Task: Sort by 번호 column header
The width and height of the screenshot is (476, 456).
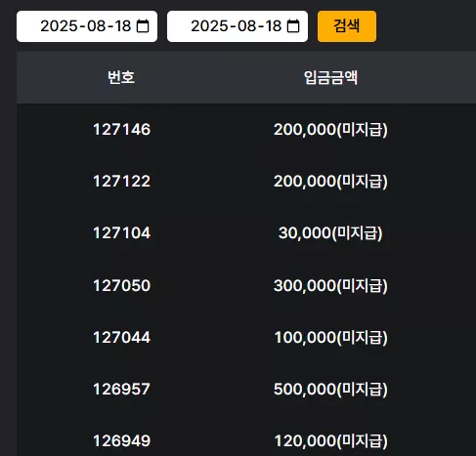Action: [x=121, y=77]
